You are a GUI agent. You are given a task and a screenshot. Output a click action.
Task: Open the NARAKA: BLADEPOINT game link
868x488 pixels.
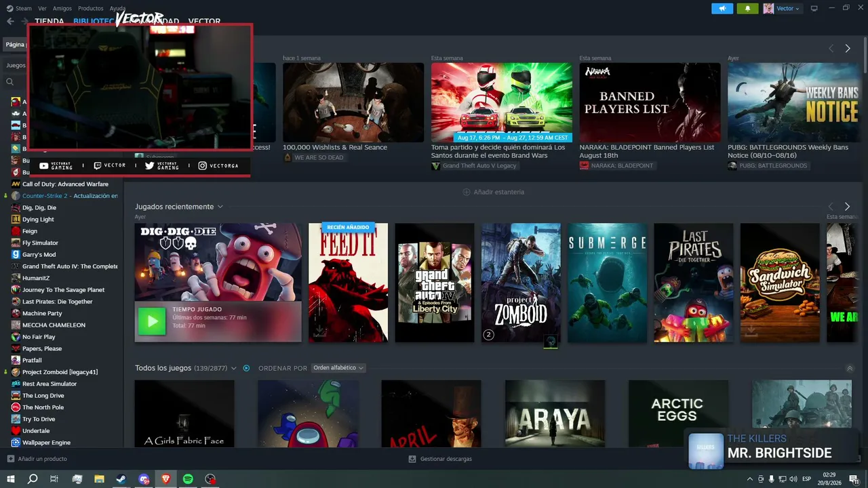pos(616,166)
